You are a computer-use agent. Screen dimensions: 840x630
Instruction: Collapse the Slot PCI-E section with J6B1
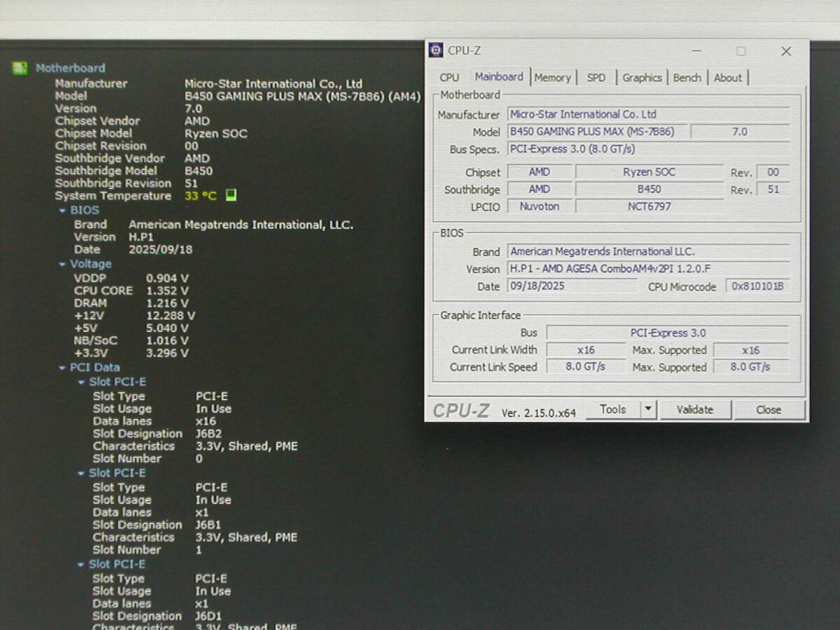point(81,473)
